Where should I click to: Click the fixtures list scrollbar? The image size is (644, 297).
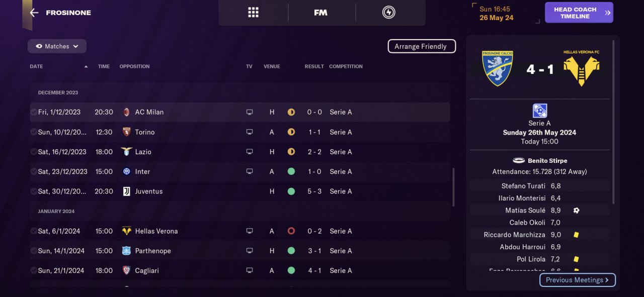point(453,187)
